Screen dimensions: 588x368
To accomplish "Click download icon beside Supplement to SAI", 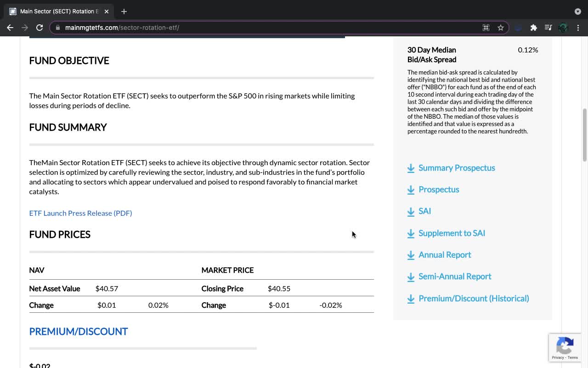I will pyautogui.click(x=411, y=234).
